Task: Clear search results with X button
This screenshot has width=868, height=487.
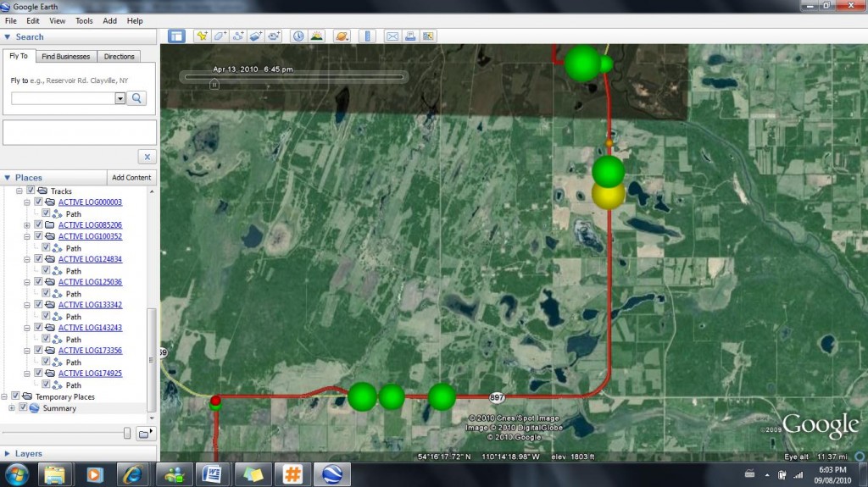Action: (x=147, y=157)
